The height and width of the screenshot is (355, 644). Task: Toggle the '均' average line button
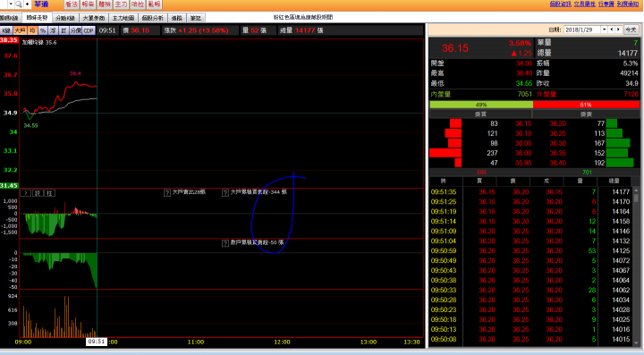click(x=32, y=30)
